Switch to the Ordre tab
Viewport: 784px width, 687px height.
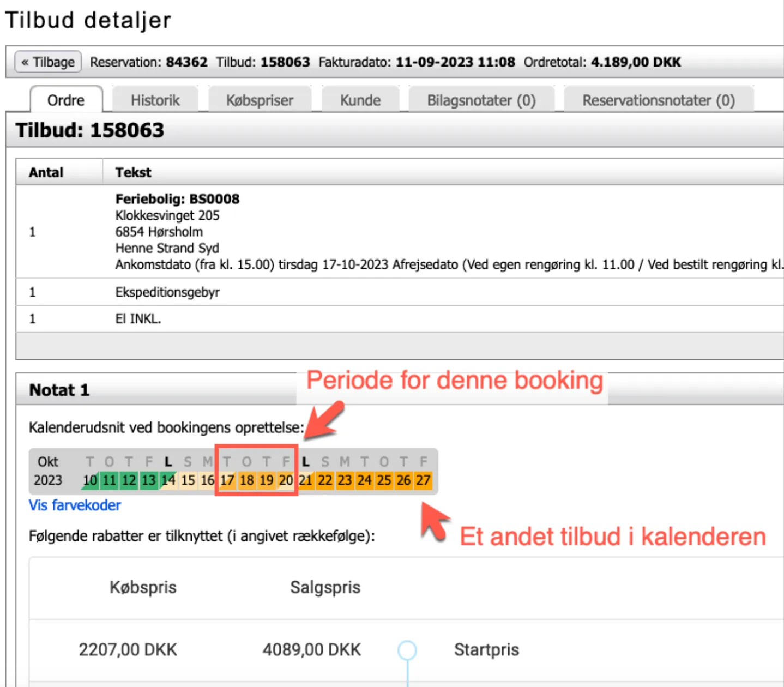[66, 100]
